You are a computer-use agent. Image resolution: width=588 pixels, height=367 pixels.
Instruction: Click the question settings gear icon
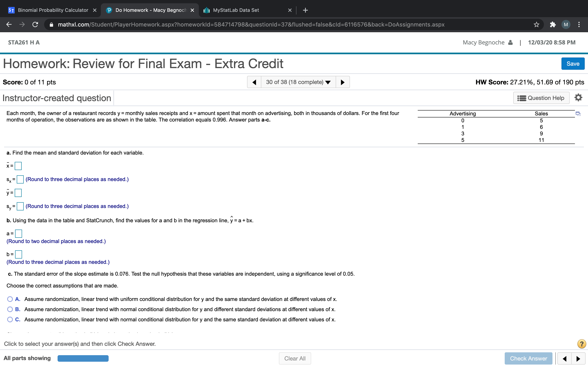coord(578,98)
